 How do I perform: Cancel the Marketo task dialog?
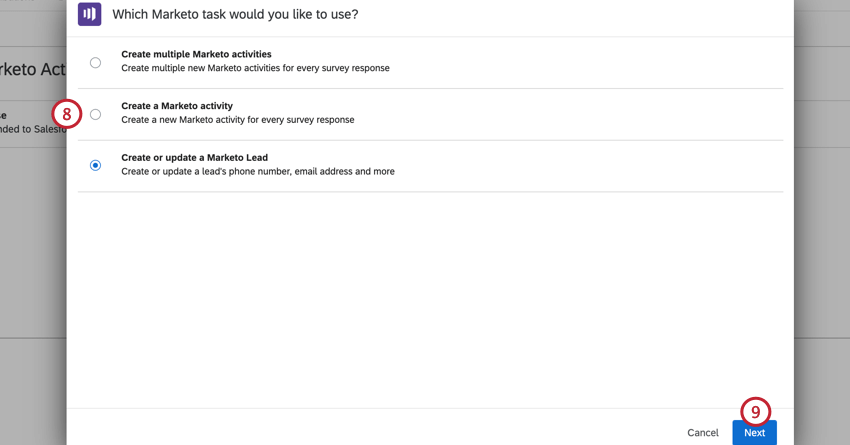pyautogui.click(x=703, y=433)
